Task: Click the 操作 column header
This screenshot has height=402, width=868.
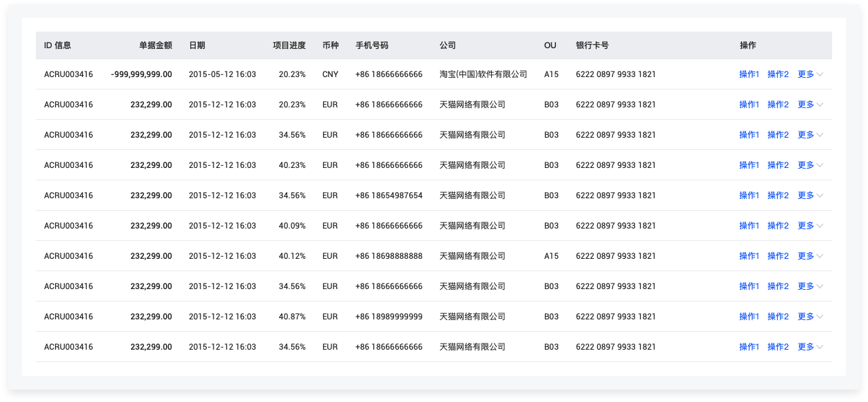Action: (748, 45)
